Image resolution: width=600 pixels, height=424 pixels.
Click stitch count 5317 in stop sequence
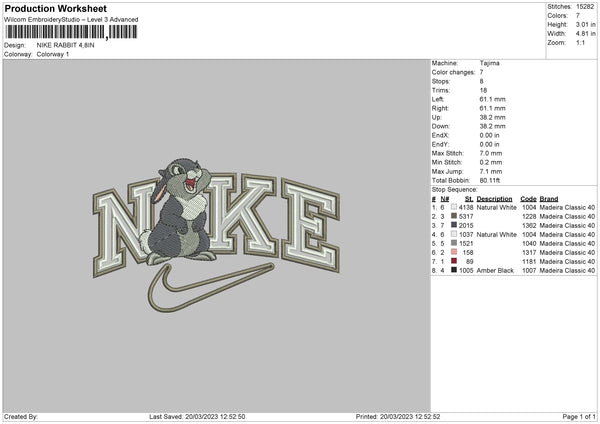[466, 217]
